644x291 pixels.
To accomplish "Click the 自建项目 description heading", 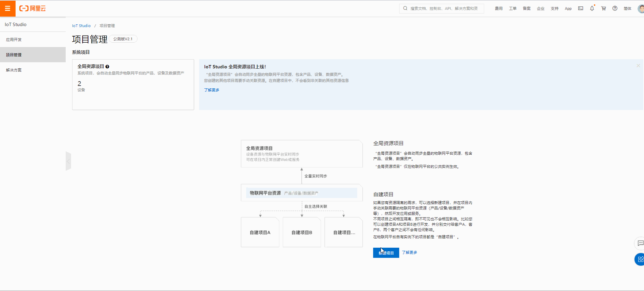I will pyautogui.click(x=383, y=195).
